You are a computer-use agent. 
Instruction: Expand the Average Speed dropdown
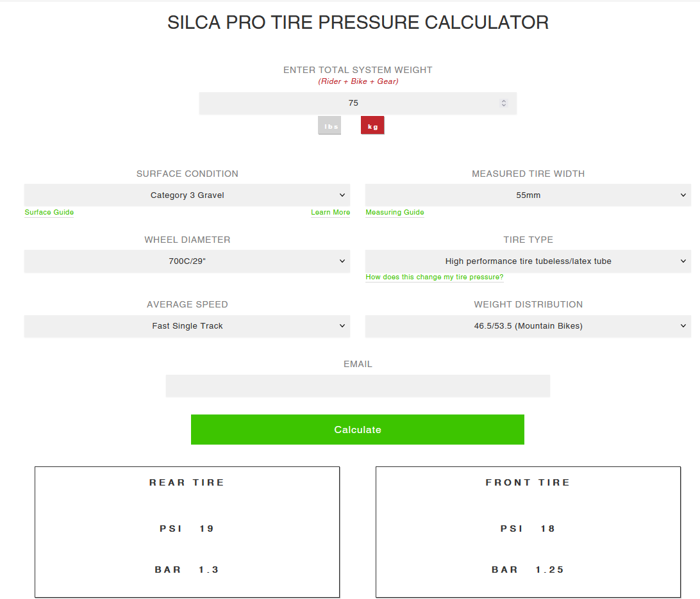click(187, 326)
